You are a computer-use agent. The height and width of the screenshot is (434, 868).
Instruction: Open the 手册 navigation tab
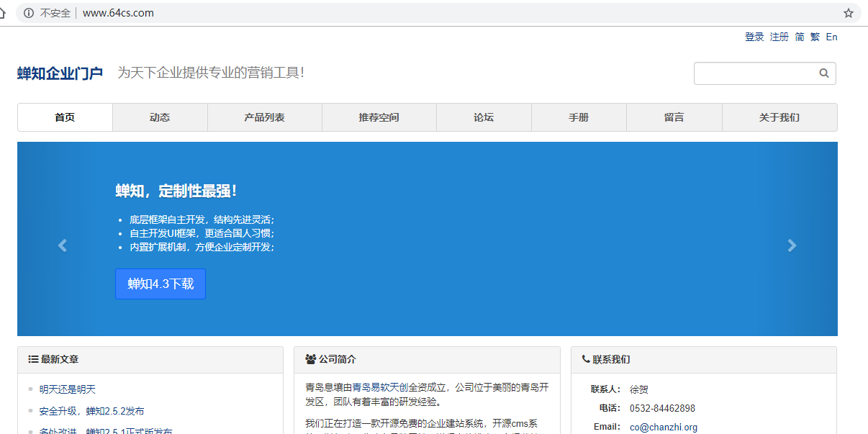point(579,117)
